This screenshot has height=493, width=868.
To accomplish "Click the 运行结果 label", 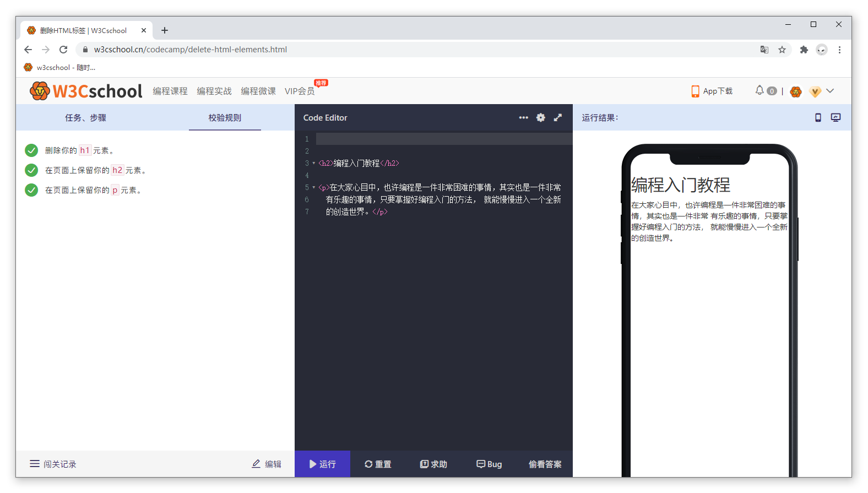I will 600,117.
